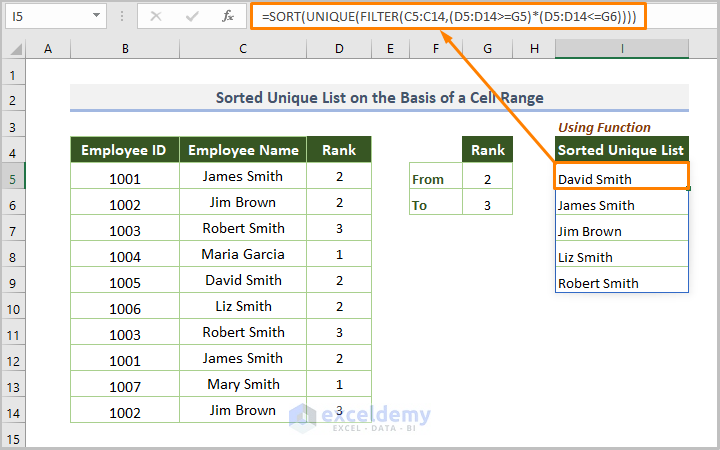Select Robert Smith in the sorted list
Viewport: 720px width, 450px height.
tap(621, 283)
